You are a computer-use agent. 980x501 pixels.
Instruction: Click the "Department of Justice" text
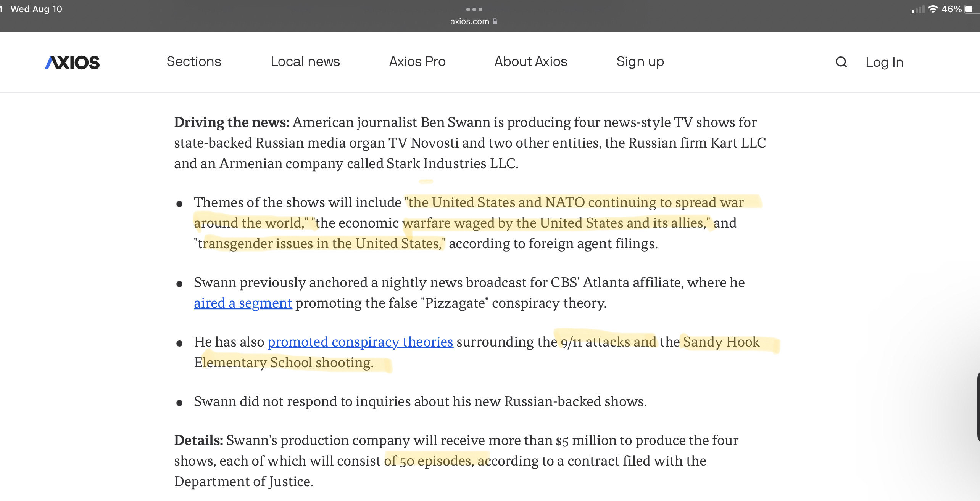[243, 482]
